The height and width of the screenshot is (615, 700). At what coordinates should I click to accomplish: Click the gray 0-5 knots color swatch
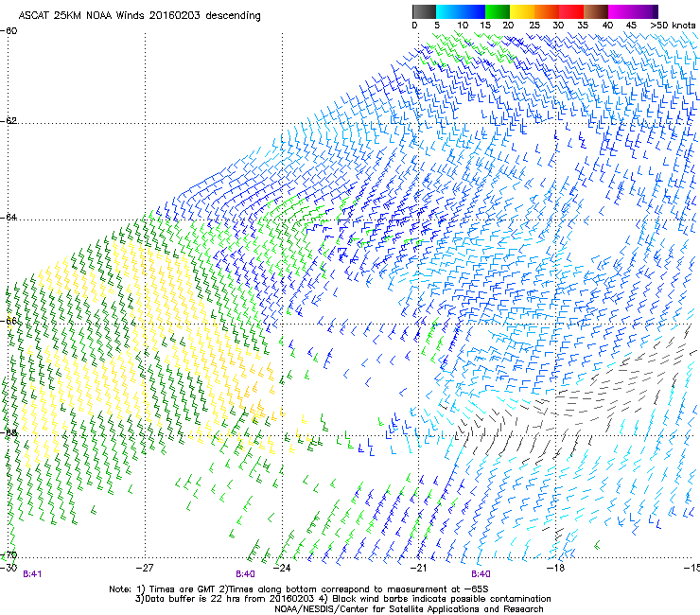(x=424, y=11)
